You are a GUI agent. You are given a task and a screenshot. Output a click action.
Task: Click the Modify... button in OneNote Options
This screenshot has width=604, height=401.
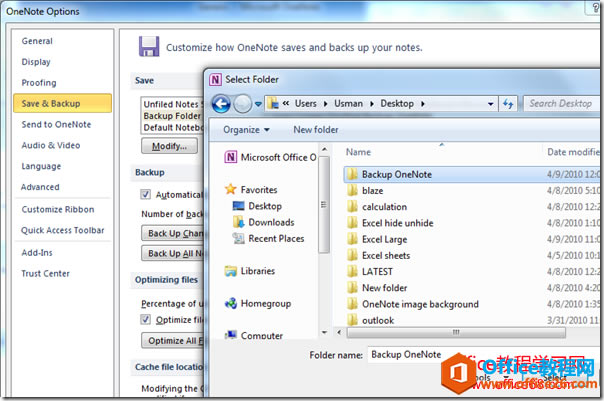click(169, 146)
